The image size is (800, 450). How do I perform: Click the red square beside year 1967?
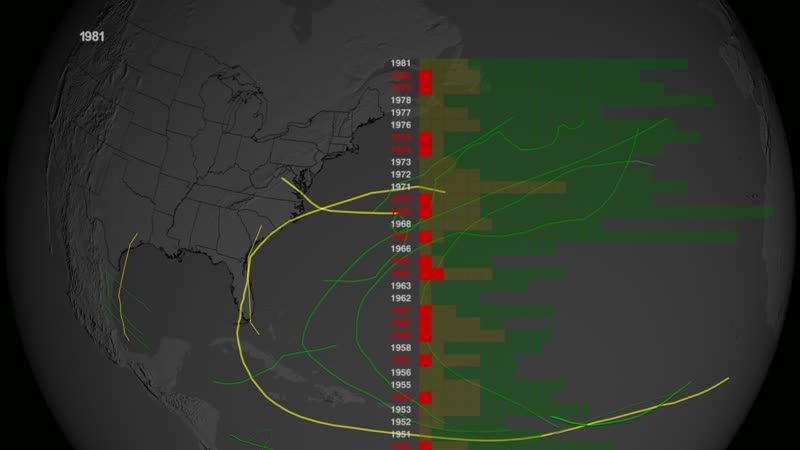(425, 237)
